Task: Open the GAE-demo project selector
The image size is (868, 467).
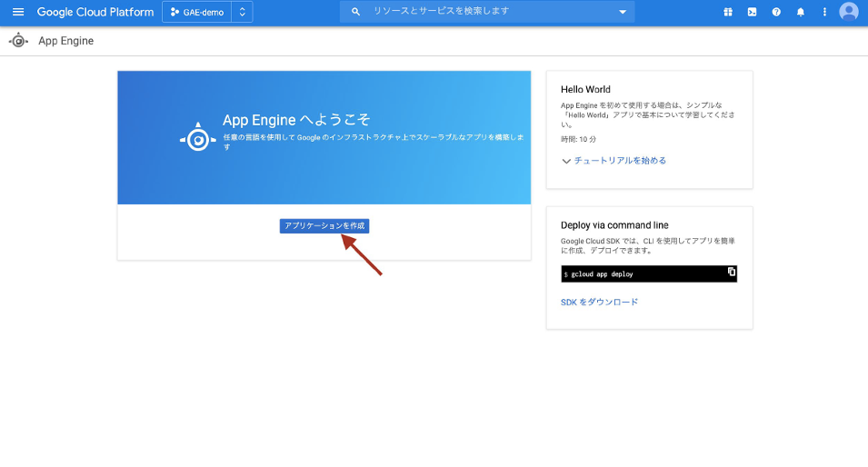Action: tap(197, 12)
